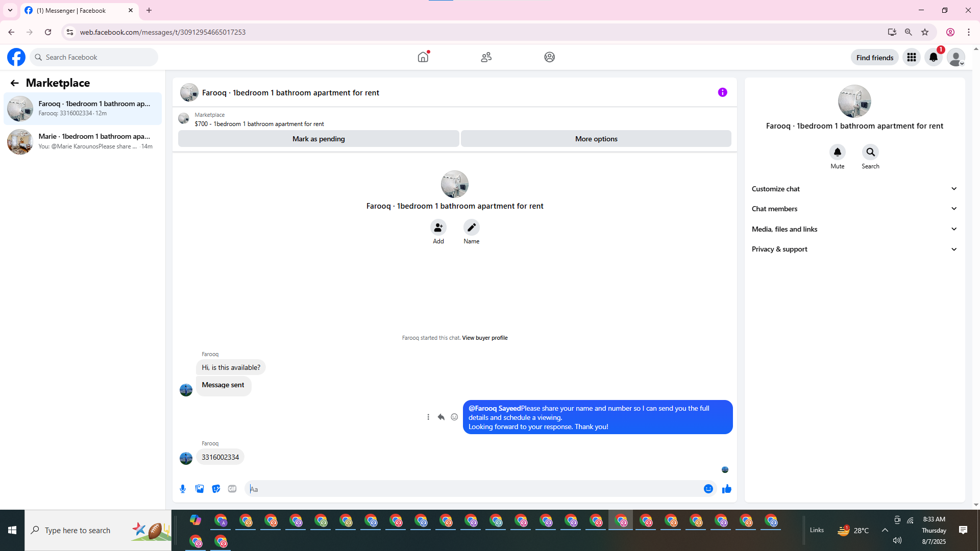This screenshot has height=551, width=980.
Task: Click the Windows taskbar search box
Action: tap(98, 531)
